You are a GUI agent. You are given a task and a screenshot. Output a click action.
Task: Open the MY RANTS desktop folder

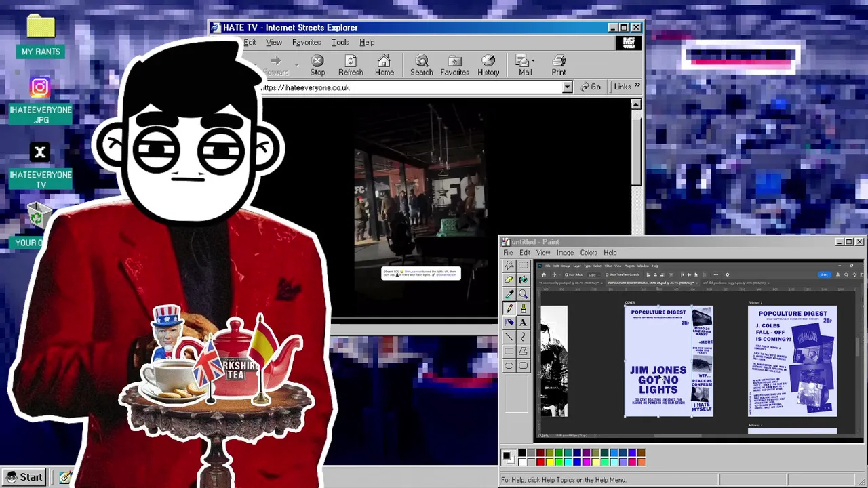[x=41, y=36]
